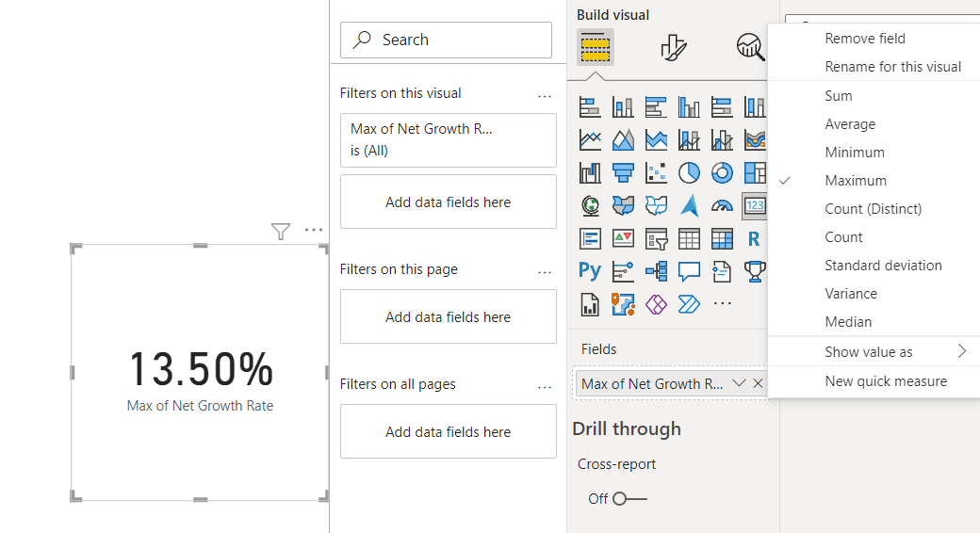Select the Decomposition tree visual
Screen dimensions: 980x533
tap(656, 271)
